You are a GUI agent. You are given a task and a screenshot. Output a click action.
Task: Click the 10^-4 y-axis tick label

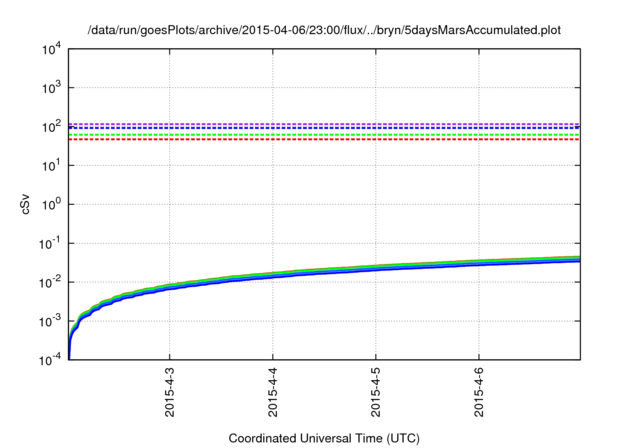49,359
